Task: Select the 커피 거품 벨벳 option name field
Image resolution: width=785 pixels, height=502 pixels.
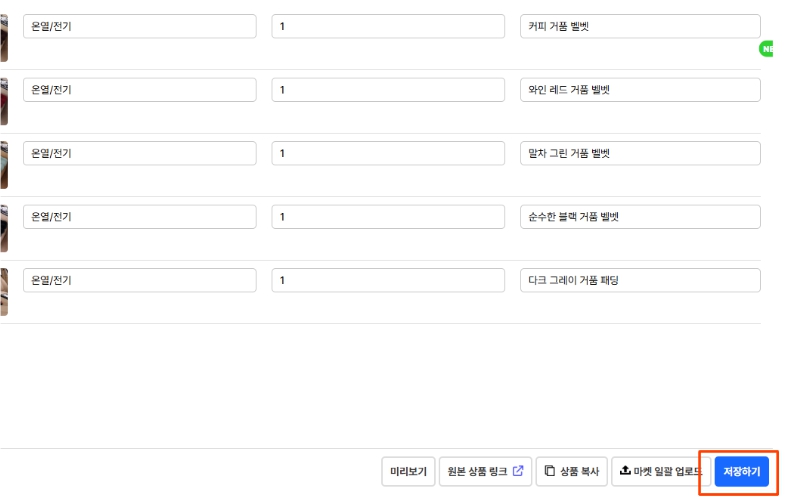Action: (640, 26)
